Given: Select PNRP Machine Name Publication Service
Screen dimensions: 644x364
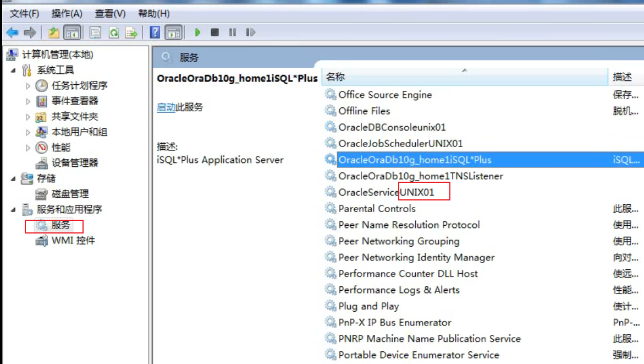Looking at the screenshot, I should pyautogui.click(x=430, y=339).
